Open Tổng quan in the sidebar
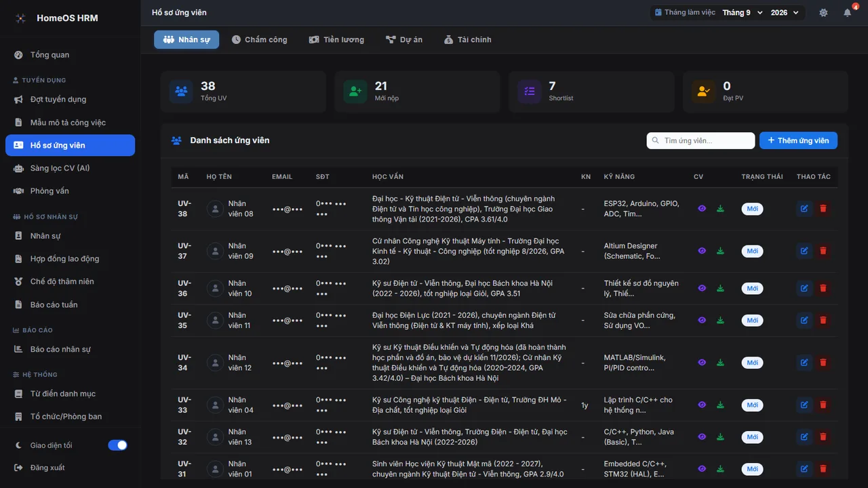Screen dimensions: 868x488 71,55
